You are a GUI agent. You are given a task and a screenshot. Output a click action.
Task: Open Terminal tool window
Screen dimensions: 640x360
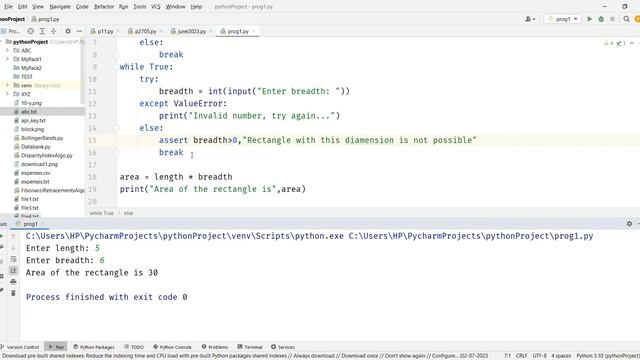[250, 347]
